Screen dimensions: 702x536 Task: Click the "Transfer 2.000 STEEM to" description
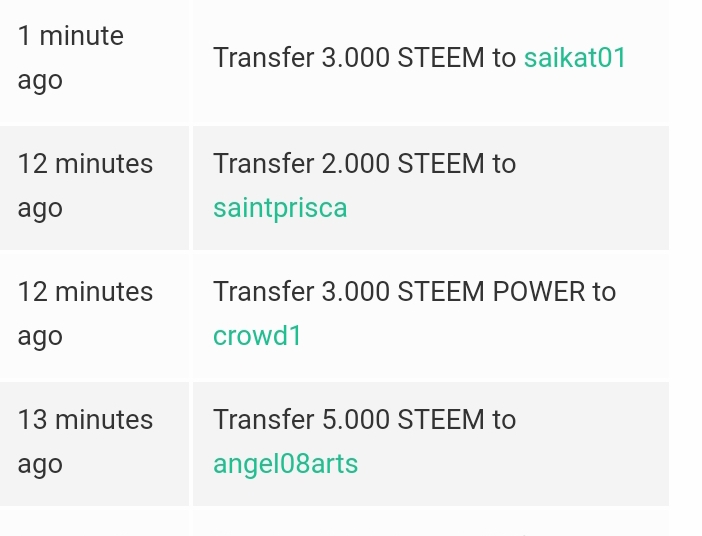coord(364,163)
